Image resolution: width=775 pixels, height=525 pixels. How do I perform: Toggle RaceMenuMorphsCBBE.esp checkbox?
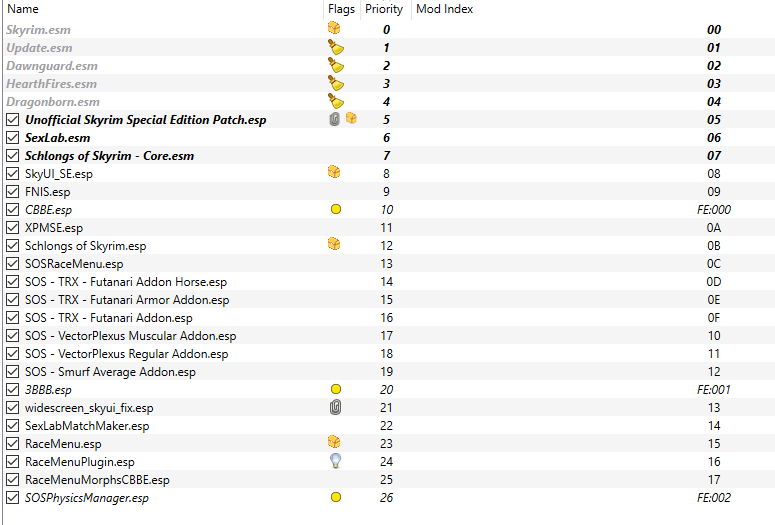tap(13, 480)
